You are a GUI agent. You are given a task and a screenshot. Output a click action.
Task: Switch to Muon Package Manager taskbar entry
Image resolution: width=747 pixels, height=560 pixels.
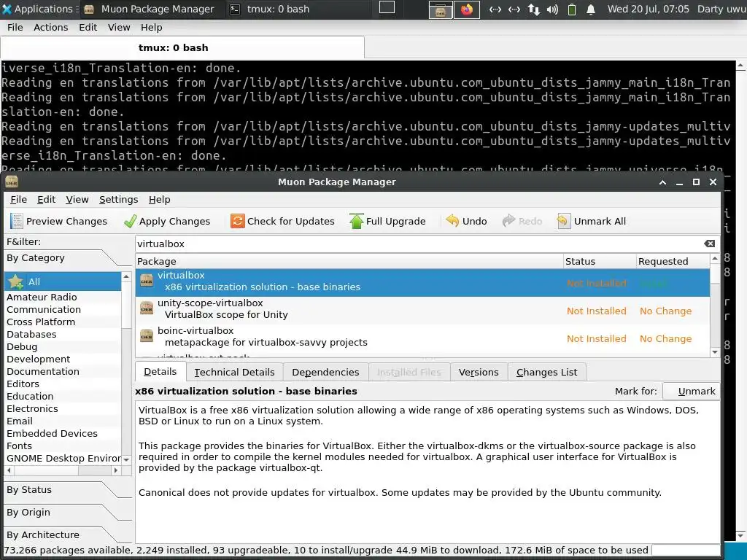coord(149,9)
